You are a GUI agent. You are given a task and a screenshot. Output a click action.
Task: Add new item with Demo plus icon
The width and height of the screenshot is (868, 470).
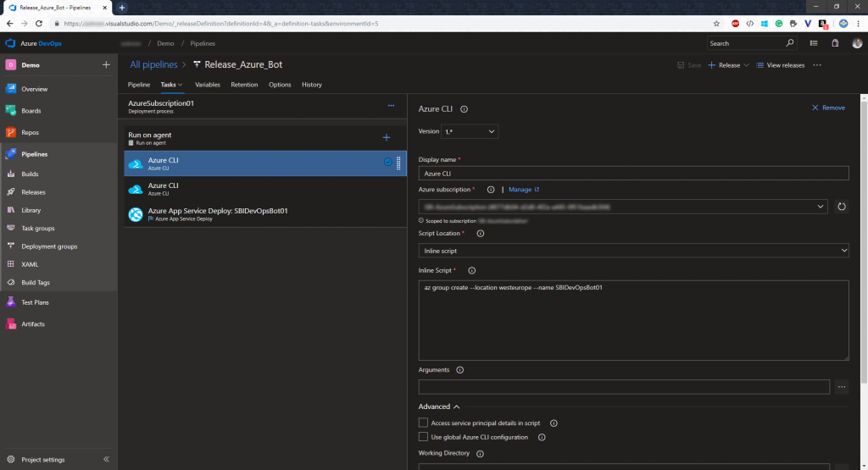pos(106,64)
